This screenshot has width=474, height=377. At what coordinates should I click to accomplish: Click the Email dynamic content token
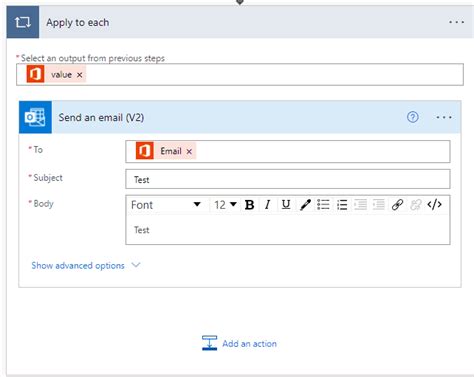tap(166, 151)
